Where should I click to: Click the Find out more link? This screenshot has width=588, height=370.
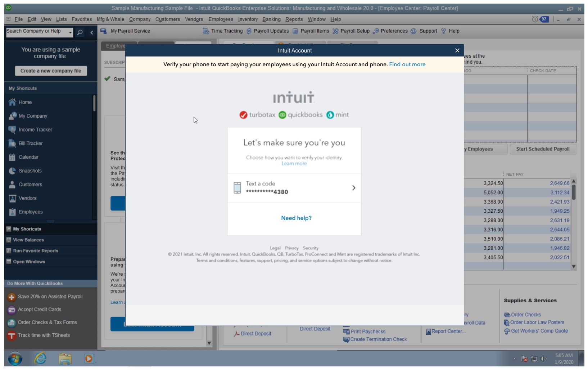tap(407, 64)
